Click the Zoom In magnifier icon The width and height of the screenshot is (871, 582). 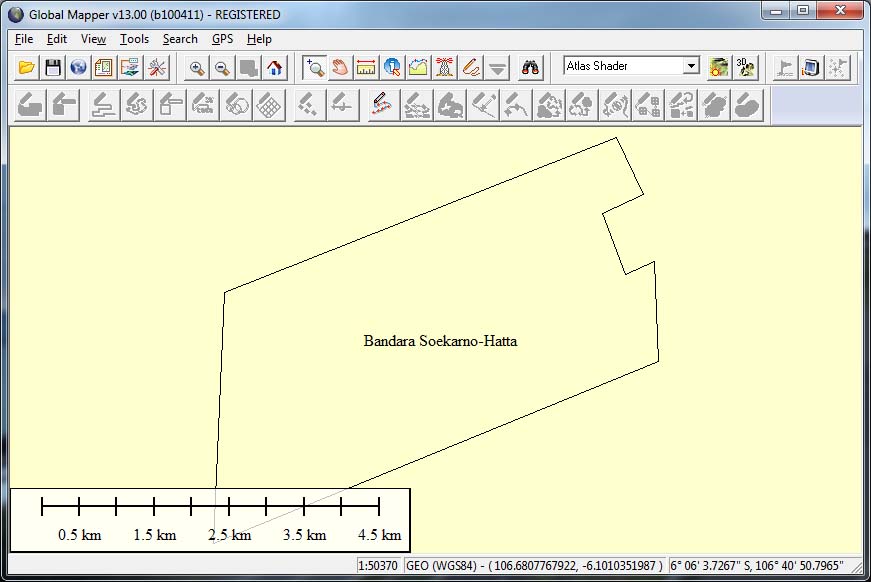(196, 68)
